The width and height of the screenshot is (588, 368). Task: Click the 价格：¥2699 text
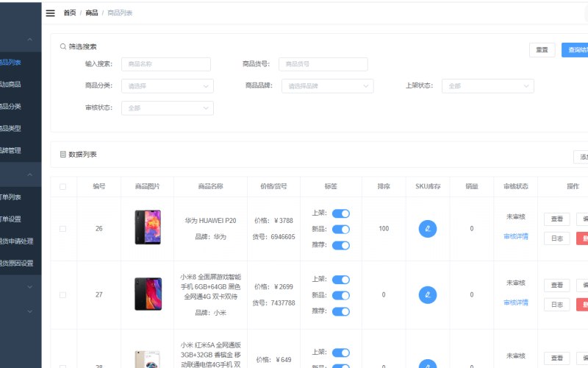click(x=273, y=287)
